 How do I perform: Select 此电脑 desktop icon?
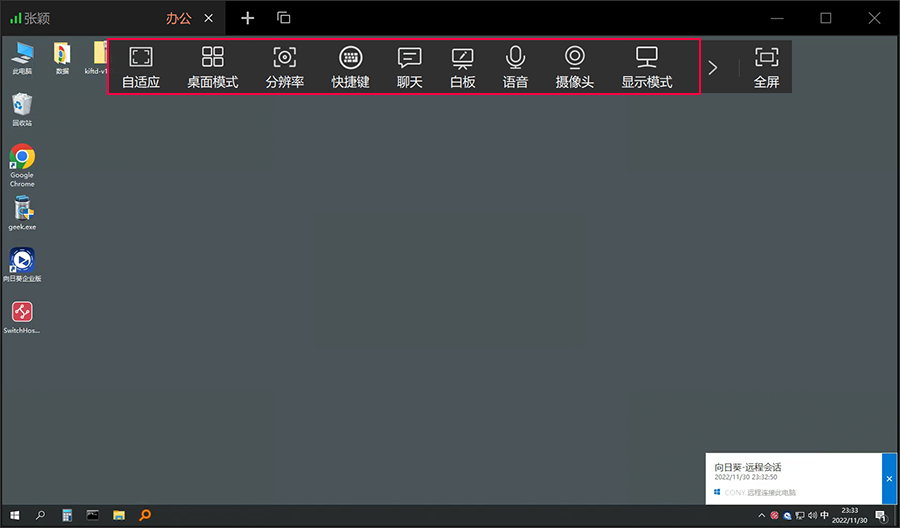[x=22, y=58]
